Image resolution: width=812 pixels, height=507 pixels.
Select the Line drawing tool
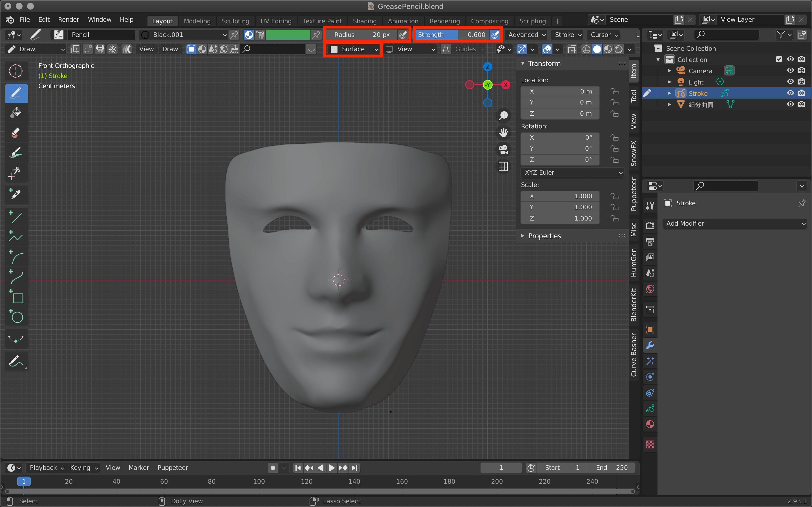click(x=16, y=218)
